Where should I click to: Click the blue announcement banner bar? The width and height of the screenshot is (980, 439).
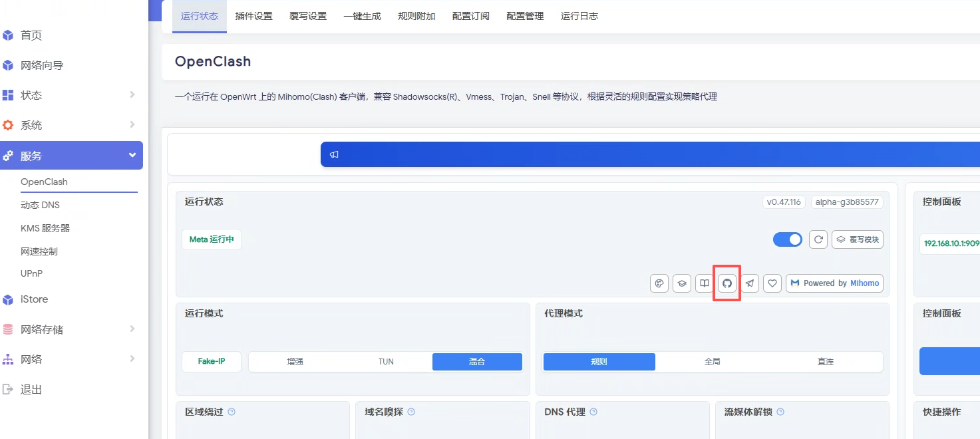[650, 154]
